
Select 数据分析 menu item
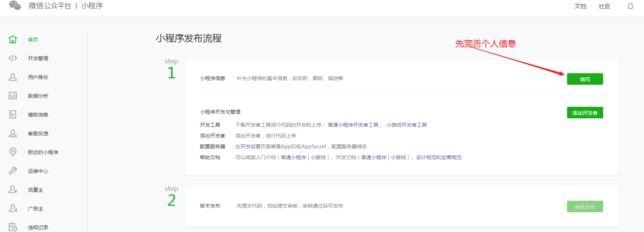pos(38,96)
